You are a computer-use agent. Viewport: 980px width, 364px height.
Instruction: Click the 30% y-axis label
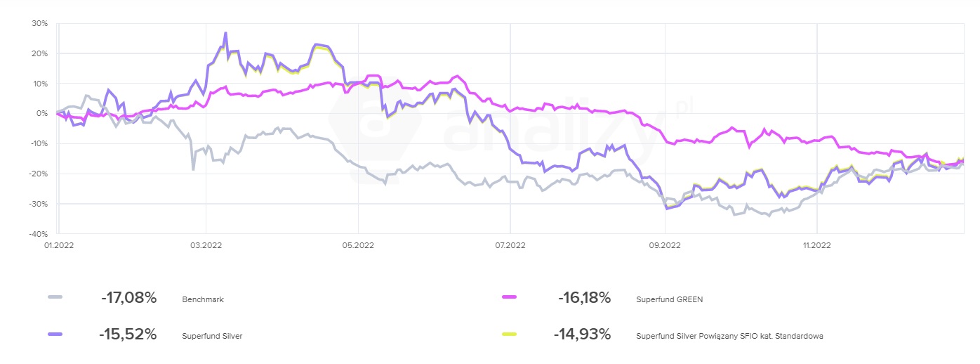pyautogui.click(x=39, y=24)
